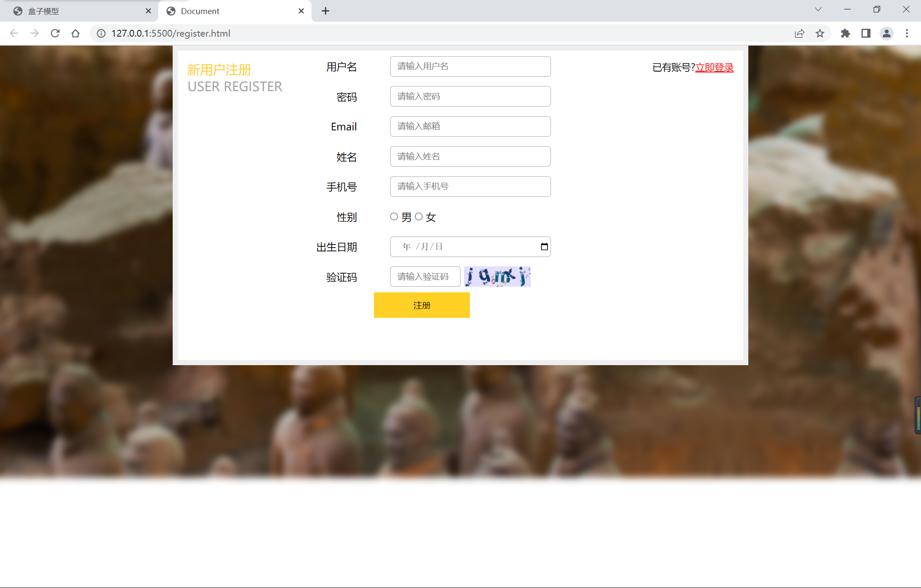
Task: Open the user profile avatar
Action: pyautogui.click(x=886, y=33)
